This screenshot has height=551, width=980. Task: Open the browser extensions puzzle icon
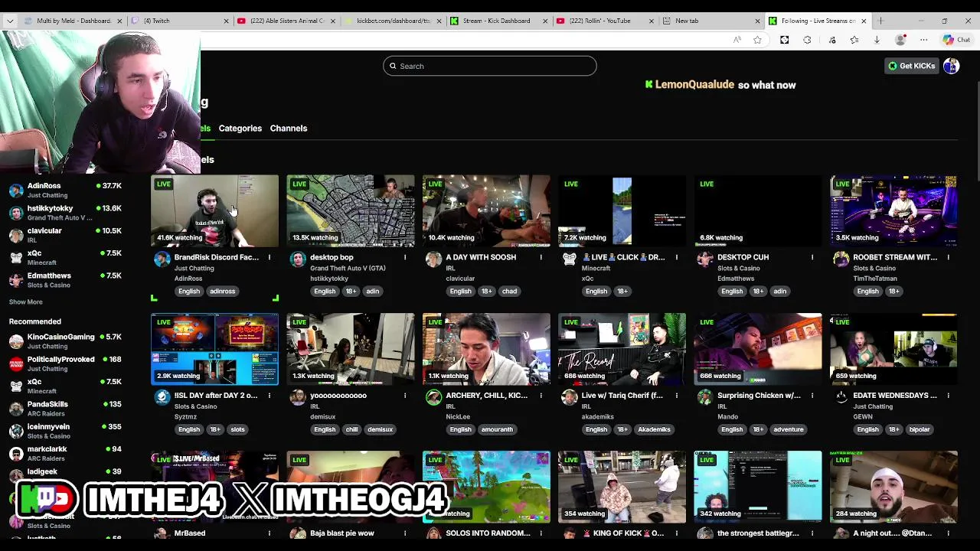coord(807,40)
